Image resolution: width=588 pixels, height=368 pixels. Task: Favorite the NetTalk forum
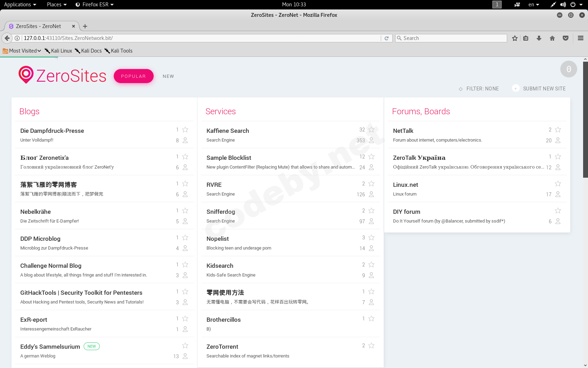558,129
